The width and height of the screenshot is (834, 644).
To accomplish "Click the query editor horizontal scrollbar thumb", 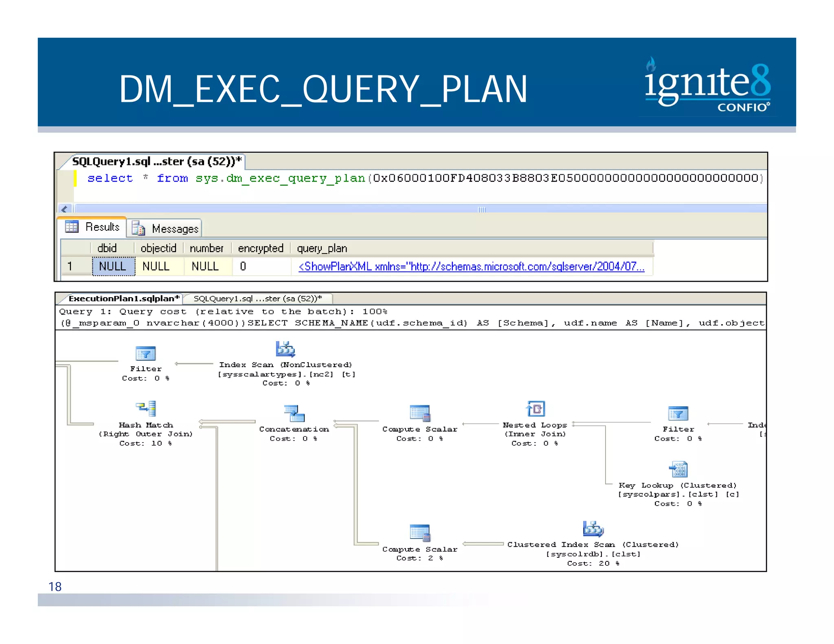I will point(481,209).
